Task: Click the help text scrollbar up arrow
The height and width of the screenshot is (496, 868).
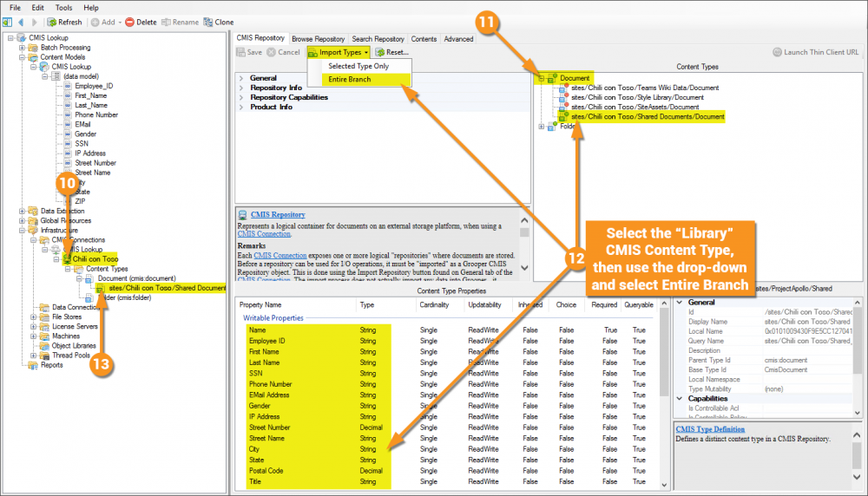Action: click(x=524, y=220)
